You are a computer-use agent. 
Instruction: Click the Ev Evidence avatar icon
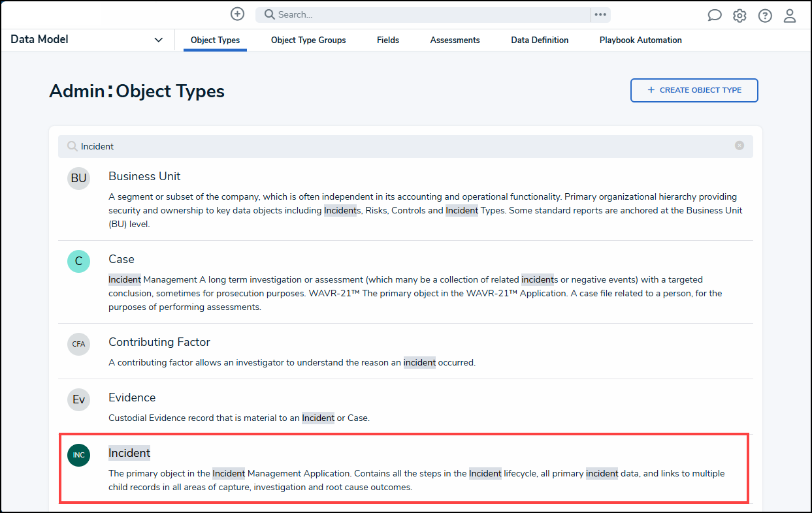(78, 399)
